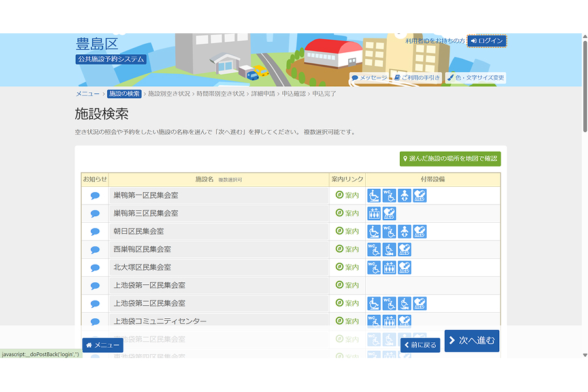Screen dimensions: 588x392
Task: Open 色・文字サイズ変更 settings
Action: [x=476, y=78]
